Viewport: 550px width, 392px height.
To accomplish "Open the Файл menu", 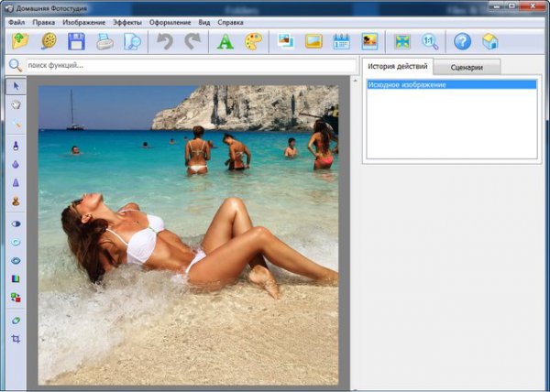I will click(16, 21).
